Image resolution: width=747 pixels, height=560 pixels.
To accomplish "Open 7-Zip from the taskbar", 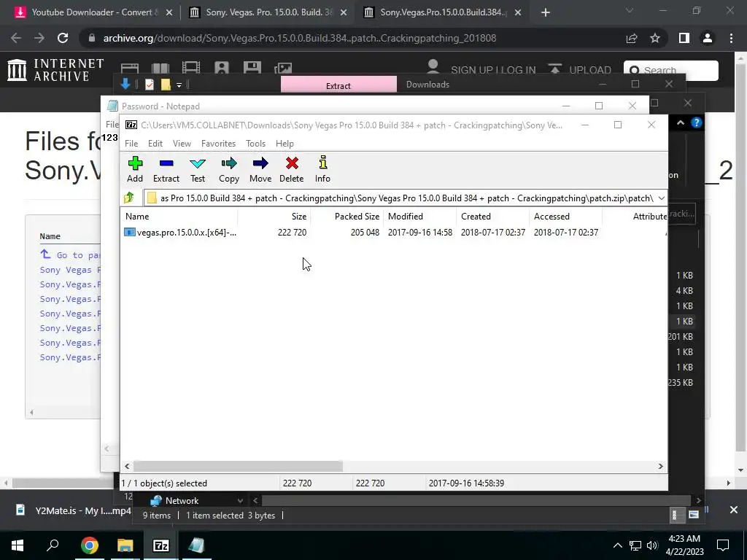I will click(160, 545).
